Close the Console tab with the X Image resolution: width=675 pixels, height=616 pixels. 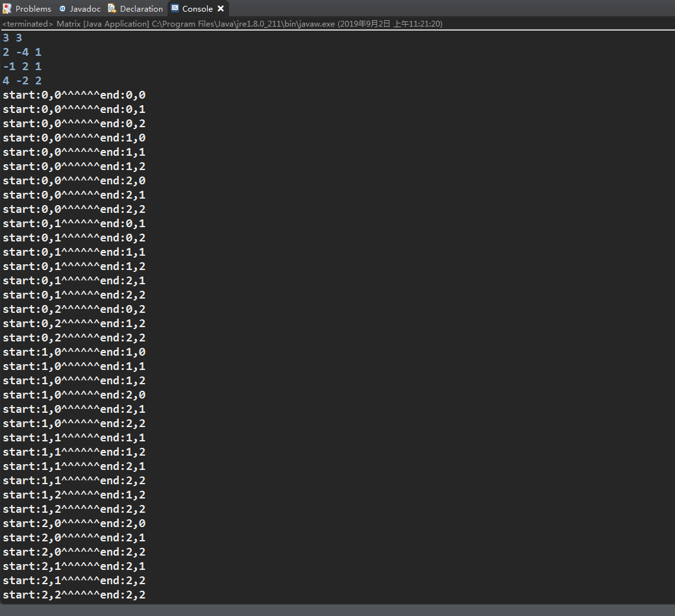(221, 8)
